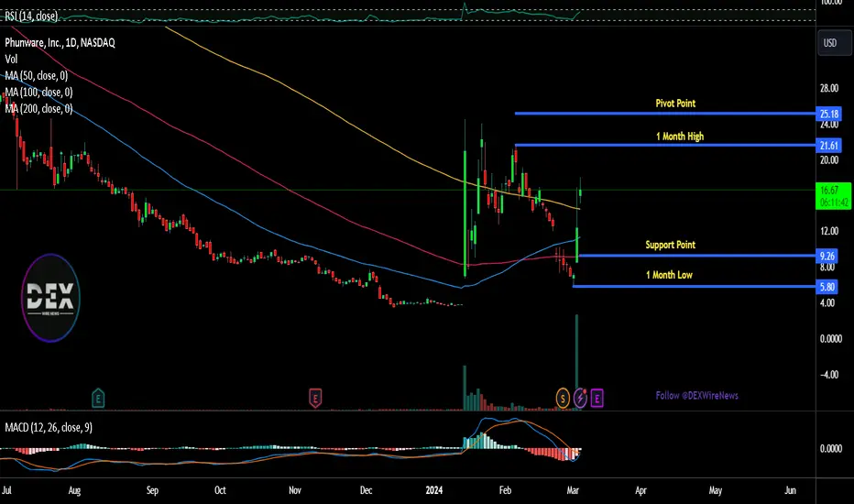Click the 25.18 price tag on axis

pos(828,114)
